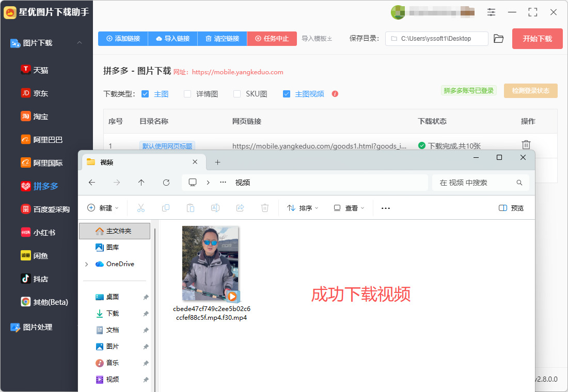Screen dimensions: 568x392
Task: Click the 添加链接 button
Action: (123, 39)
